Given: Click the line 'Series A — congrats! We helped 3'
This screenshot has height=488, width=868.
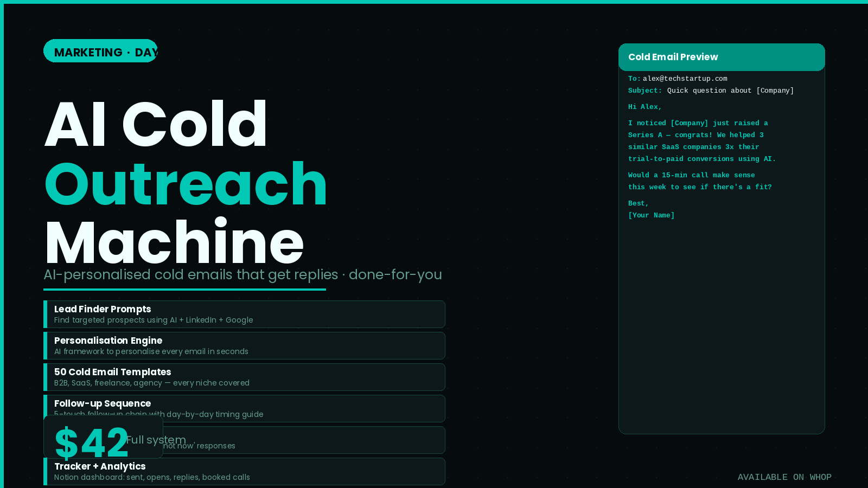Looking at the screenshot, I should click(x=696, y=135).
